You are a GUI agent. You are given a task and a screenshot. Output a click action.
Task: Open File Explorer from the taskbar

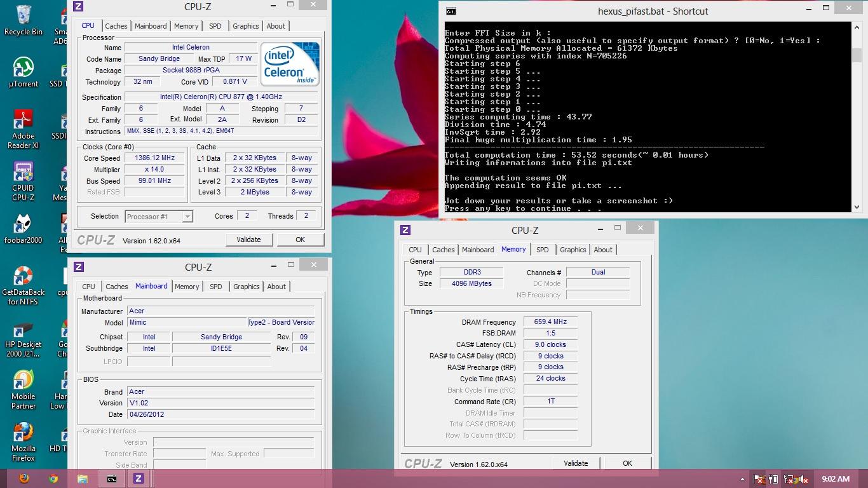coord(83,479)
